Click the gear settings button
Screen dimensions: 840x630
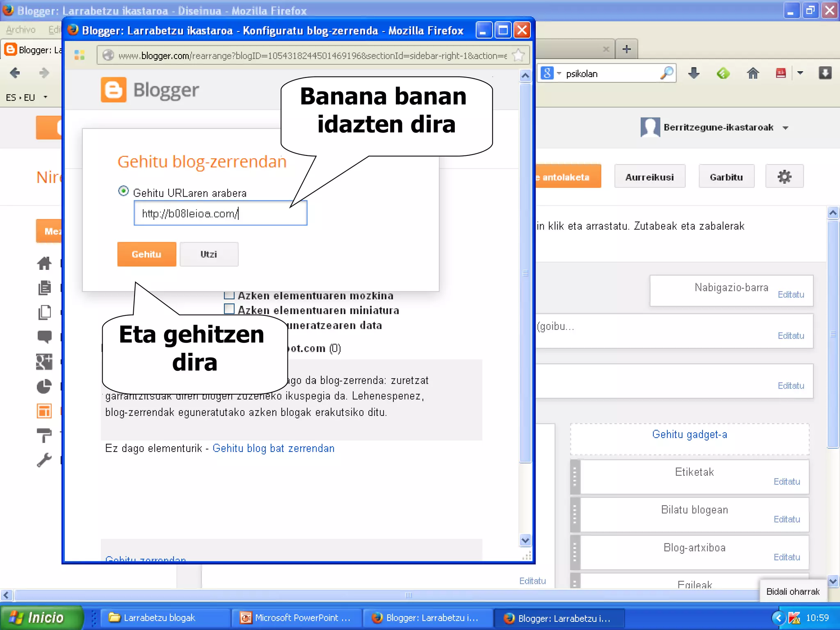pos(784,177)
